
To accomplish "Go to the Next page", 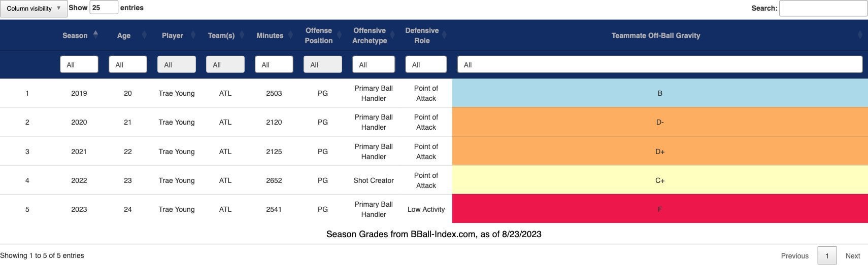I will point(852,256).
